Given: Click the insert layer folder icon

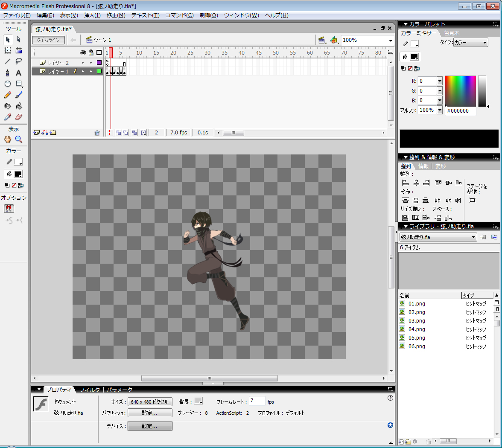Looking at the screenshot, I should pyautogui.click(x=53, y=133).
